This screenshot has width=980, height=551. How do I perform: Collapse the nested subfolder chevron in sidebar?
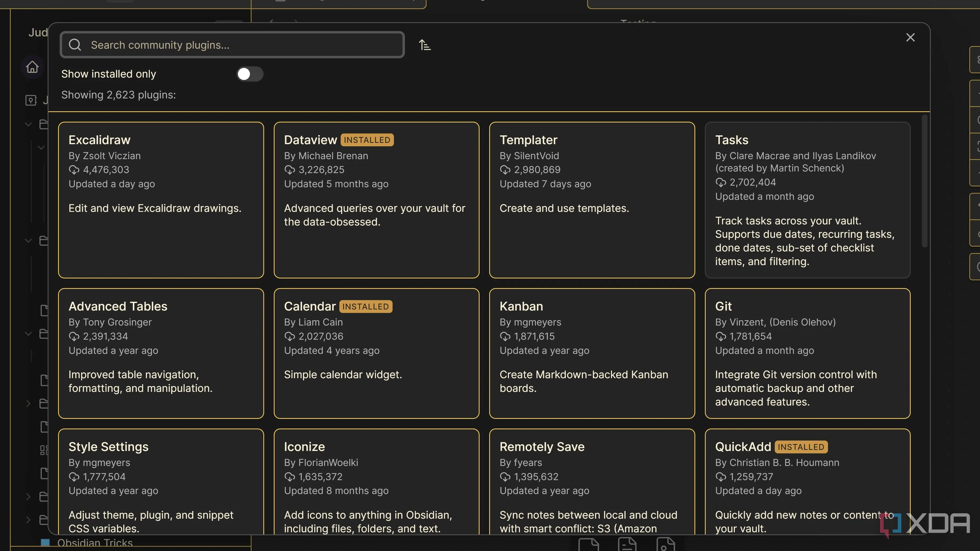[41, 148]
